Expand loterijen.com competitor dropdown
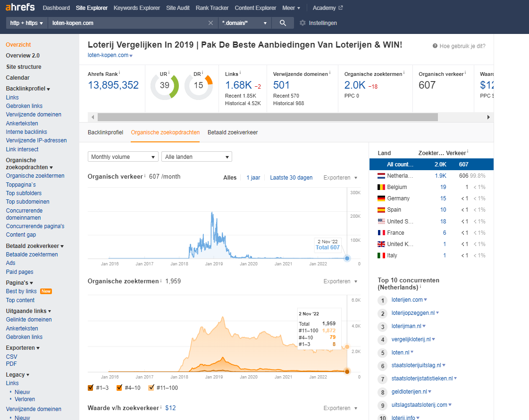Screen dimensions: 529x420 (x=426, y=300)
